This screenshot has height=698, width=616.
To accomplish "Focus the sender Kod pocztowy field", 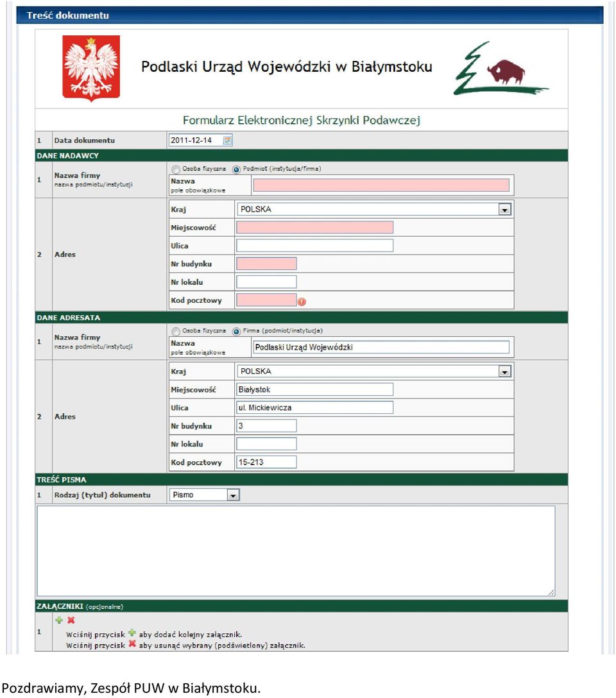I will 266,300.
